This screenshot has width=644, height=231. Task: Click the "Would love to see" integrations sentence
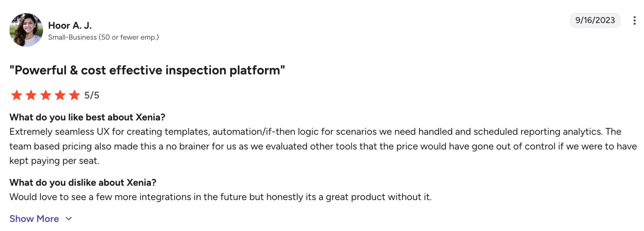coord(220,197)
